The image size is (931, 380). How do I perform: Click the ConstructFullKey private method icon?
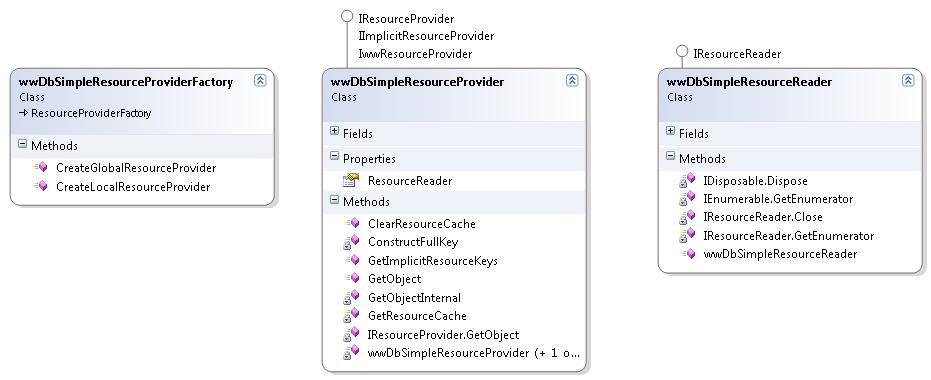[x=351, y=242]
